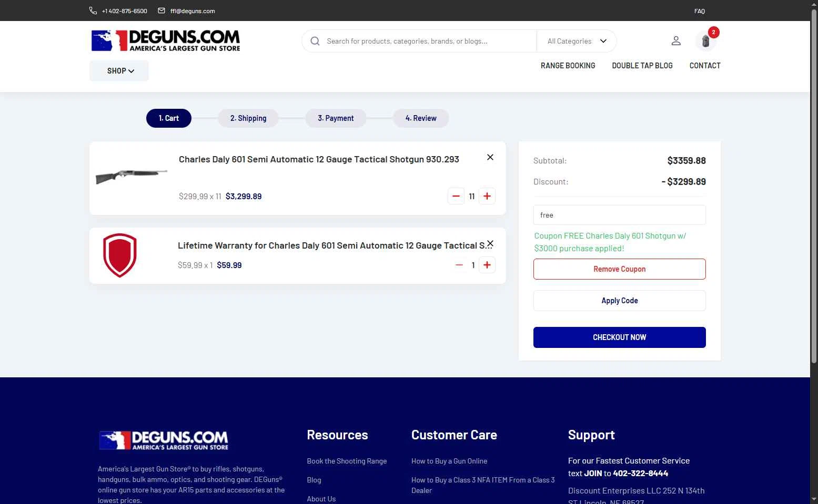Click the Charles Daly shotgun thumbnail
Screen dimensions: 818x504
click(132, 176)
